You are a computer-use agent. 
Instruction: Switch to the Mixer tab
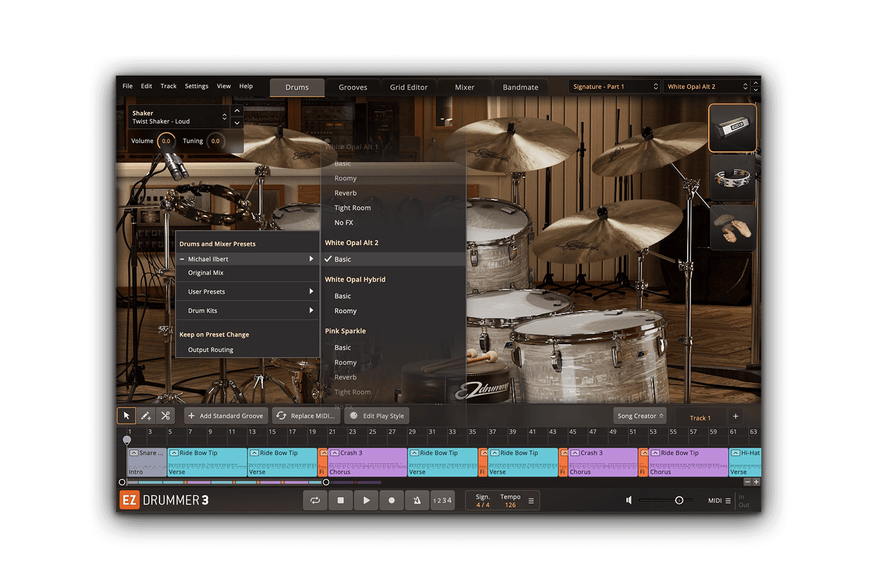click(x=464, y=87)
